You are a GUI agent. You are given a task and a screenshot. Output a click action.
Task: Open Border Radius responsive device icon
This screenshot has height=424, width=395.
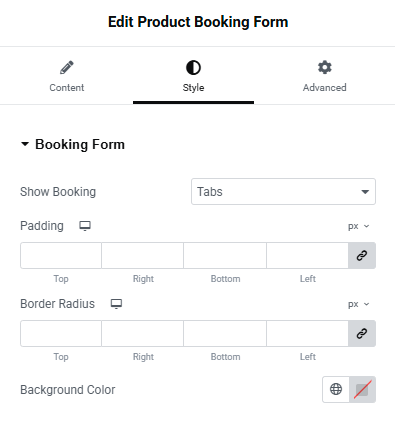[x=116, y=304]
